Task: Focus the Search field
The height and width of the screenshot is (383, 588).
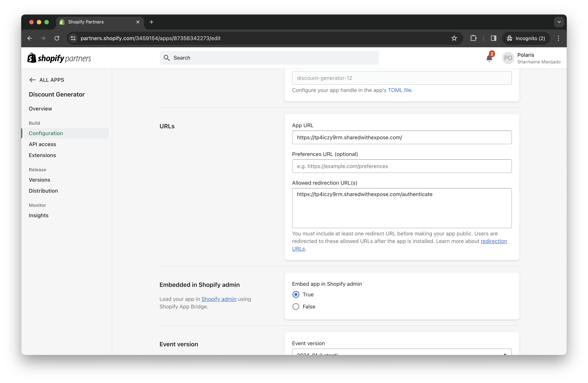Action: 269,58
